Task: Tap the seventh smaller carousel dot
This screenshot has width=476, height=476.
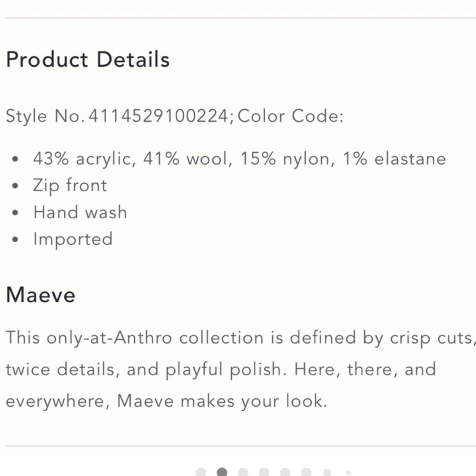Action: 327,473
